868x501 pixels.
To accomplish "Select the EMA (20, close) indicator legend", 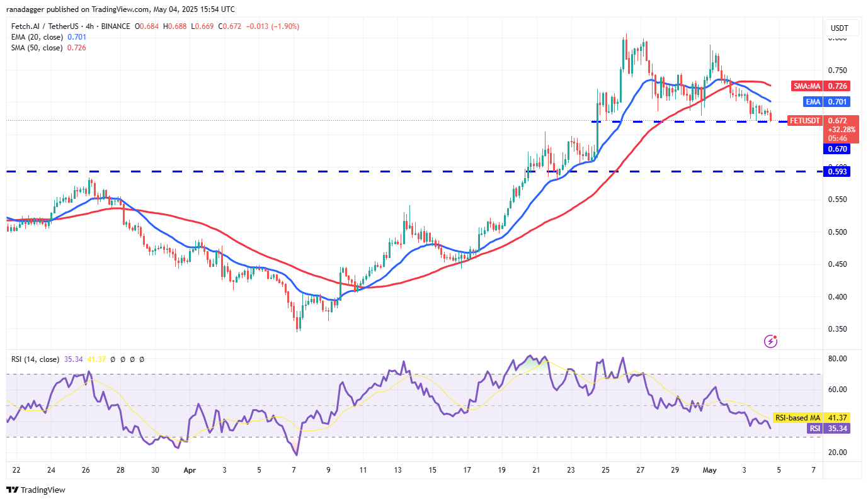I will click(x=36, y=37).
